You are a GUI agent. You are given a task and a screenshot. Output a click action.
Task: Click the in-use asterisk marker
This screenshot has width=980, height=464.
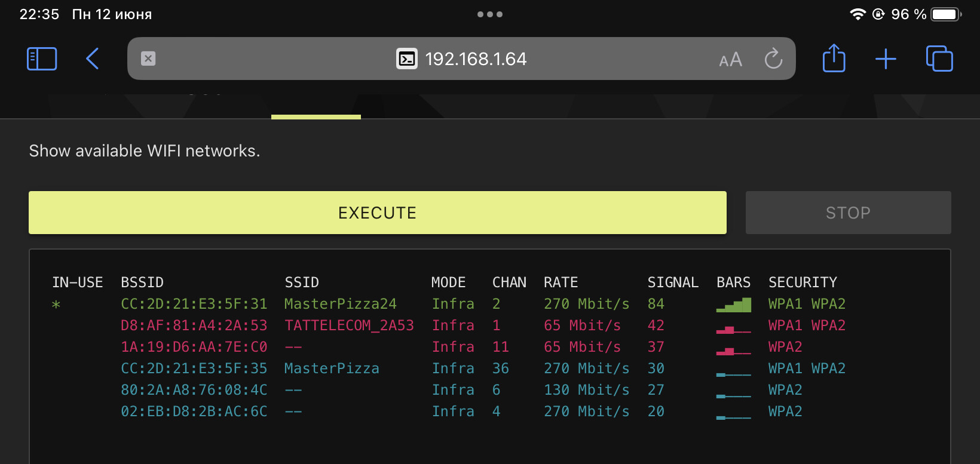[x=56, y=305]
